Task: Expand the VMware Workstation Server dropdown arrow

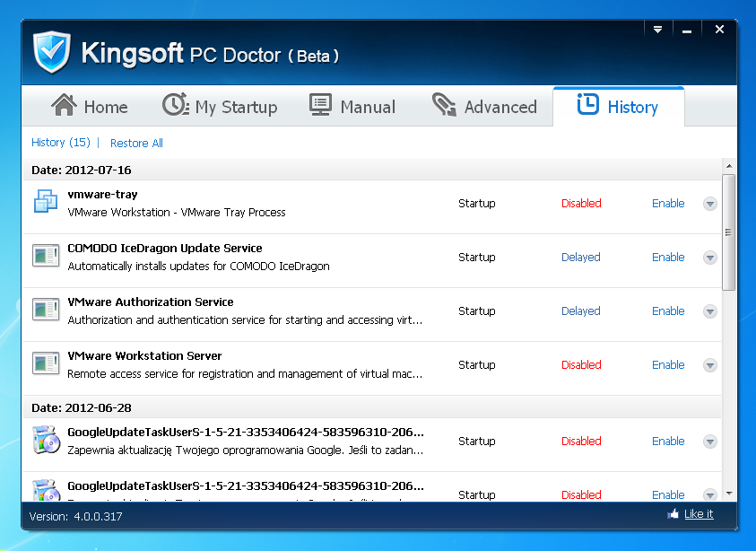Action: (709, 365)
